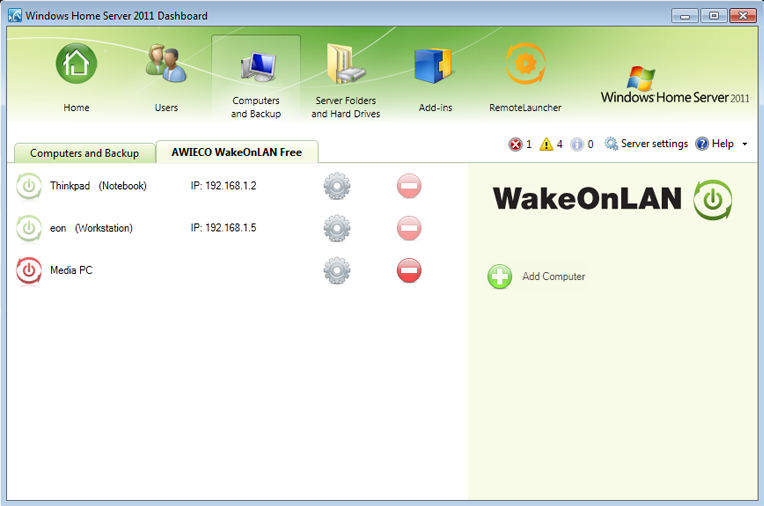Select the eon (Workstation) entry name
This screenshot has height=506, width=764.
[91, 228]
